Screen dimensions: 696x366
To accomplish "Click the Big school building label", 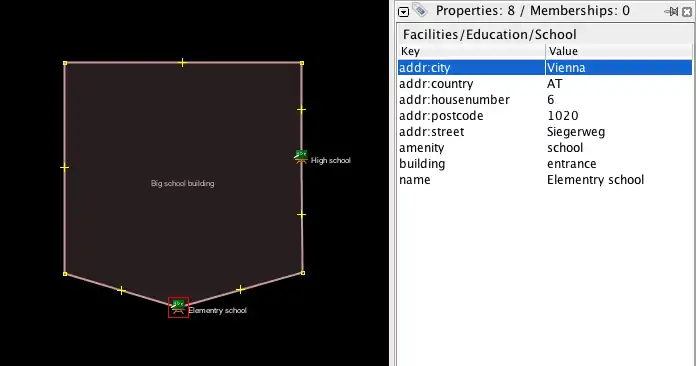I will pyautogui.click(x=182, y=183).
